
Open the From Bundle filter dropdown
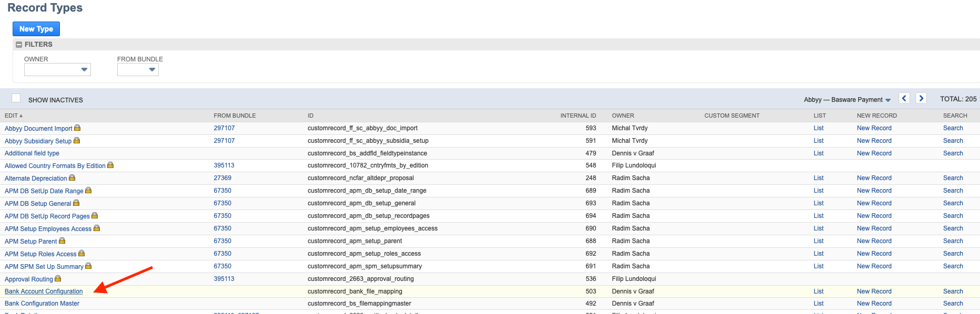[x=138, y=69]
